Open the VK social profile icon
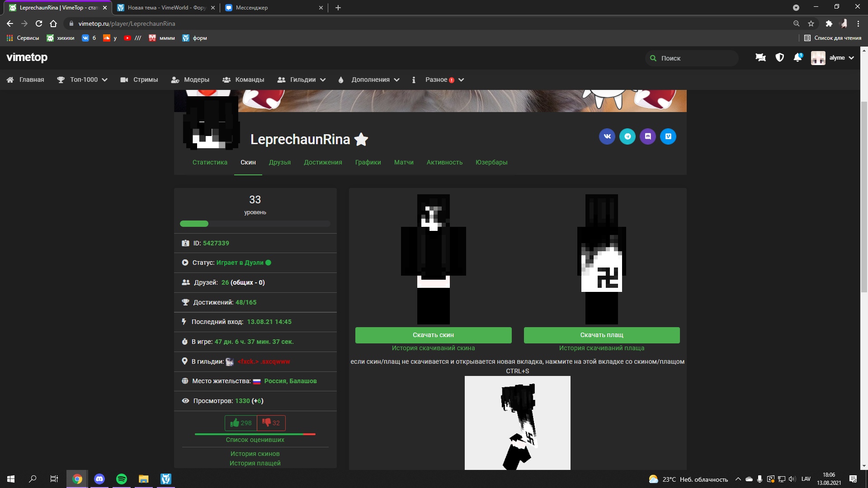This screenshot has width=868, height=488. 607,136
